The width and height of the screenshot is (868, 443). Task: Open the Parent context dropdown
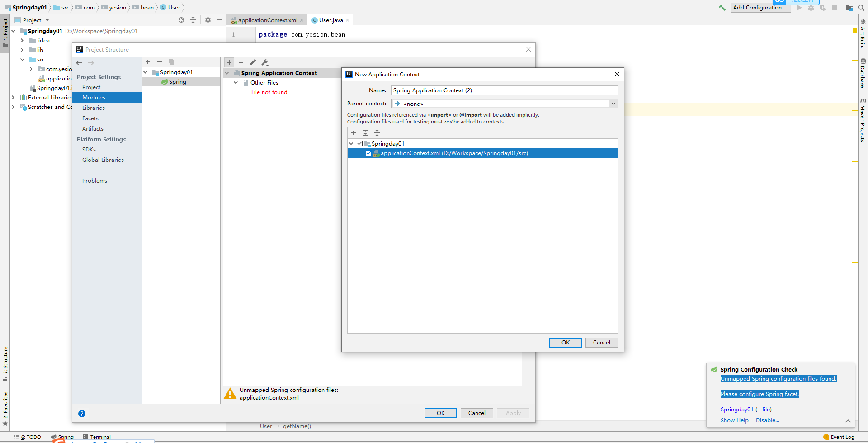tap(613, 104)
